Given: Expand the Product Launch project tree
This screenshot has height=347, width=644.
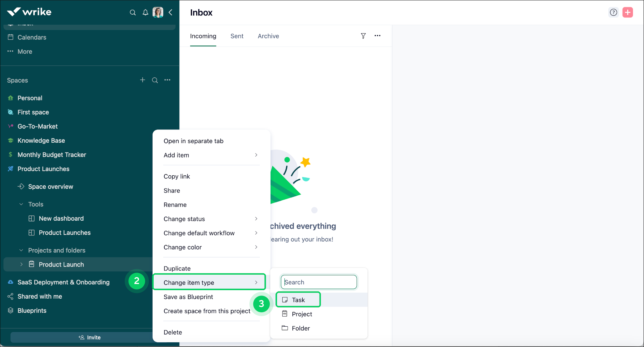Looking at the screenshot, I should (x=21, y=264).
